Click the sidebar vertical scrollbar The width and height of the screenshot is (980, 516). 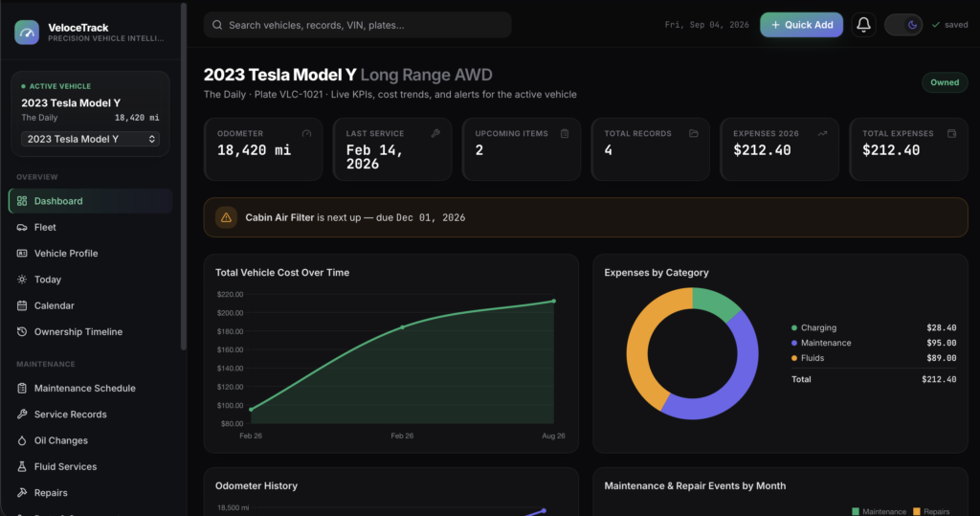point(183,176)
